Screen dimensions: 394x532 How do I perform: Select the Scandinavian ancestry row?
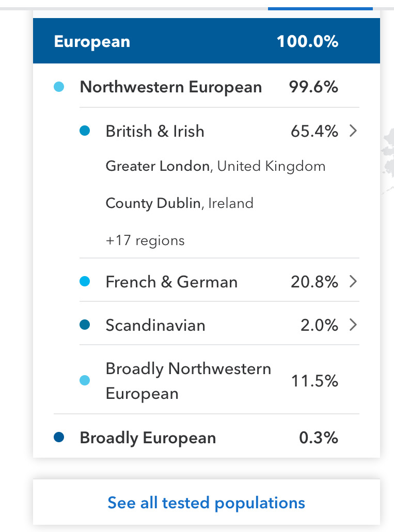pos(219,325)
